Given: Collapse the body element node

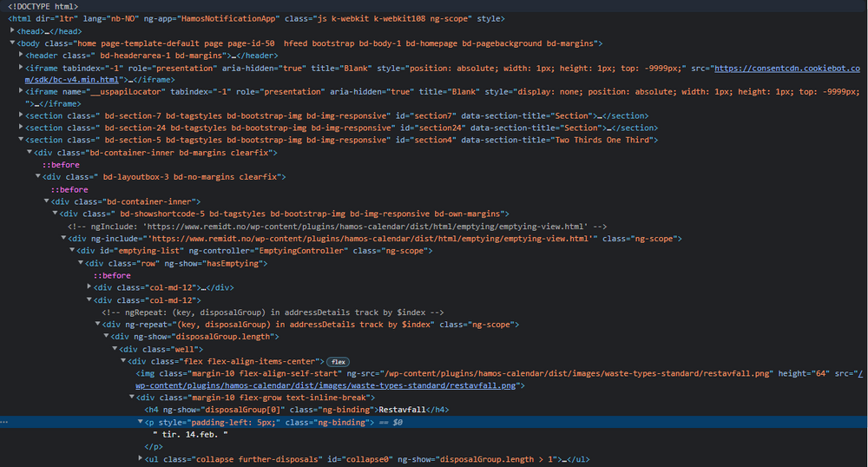Looking at the screenshot, I should (x=13, y=43).
